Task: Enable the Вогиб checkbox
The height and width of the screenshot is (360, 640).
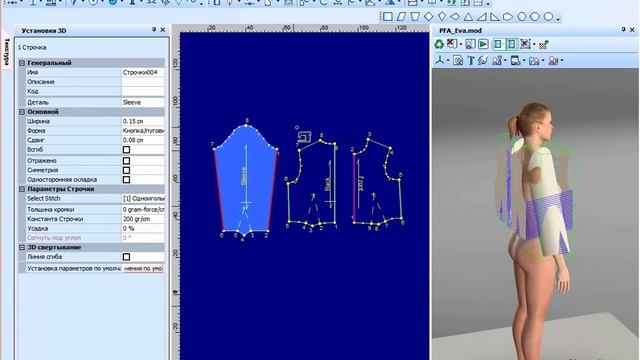Action: point(127,150)
